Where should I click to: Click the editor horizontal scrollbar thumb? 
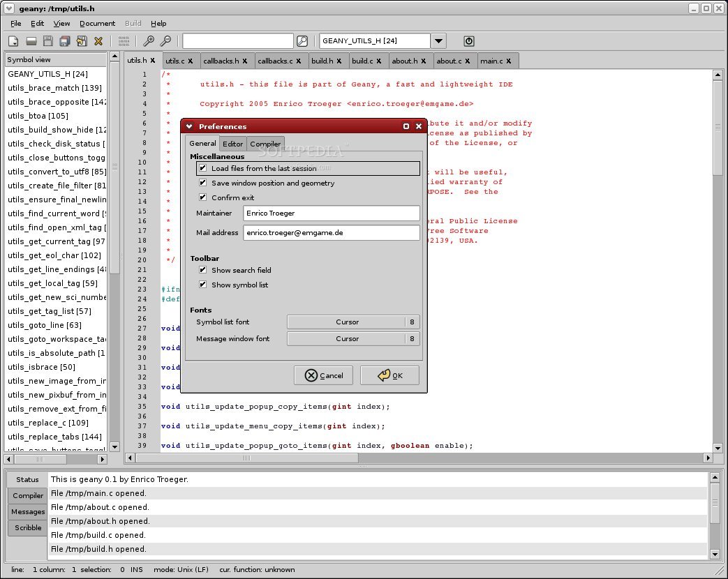coord(246,458)
